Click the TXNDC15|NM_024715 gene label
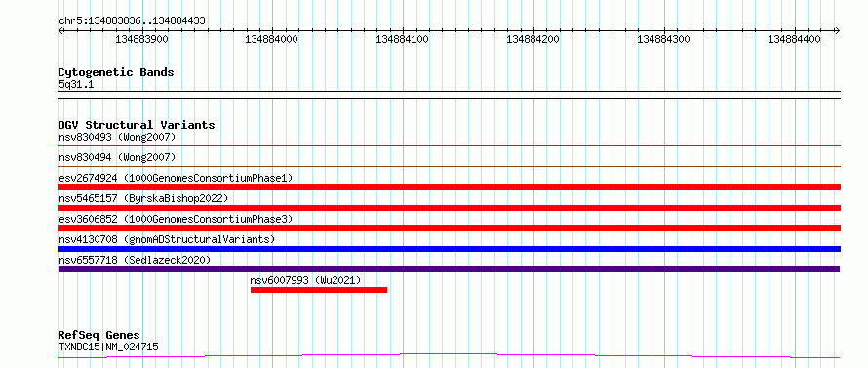Viewport: 868px width, 368px height. (x=108, y=347)
